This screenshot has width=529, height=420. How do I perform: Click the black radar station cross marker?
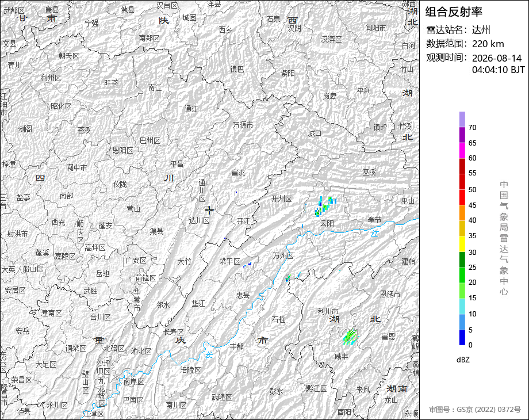click(209, 211)
